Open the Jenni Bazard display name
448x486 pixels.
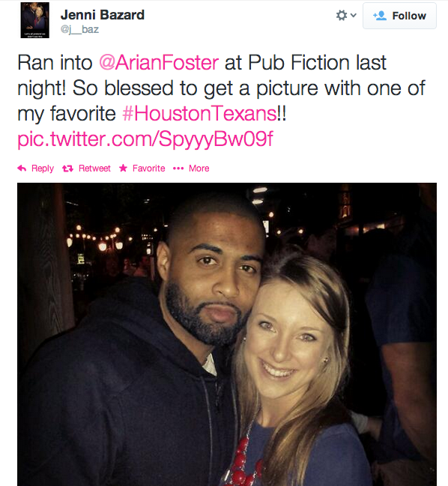(x=103, y=14)
